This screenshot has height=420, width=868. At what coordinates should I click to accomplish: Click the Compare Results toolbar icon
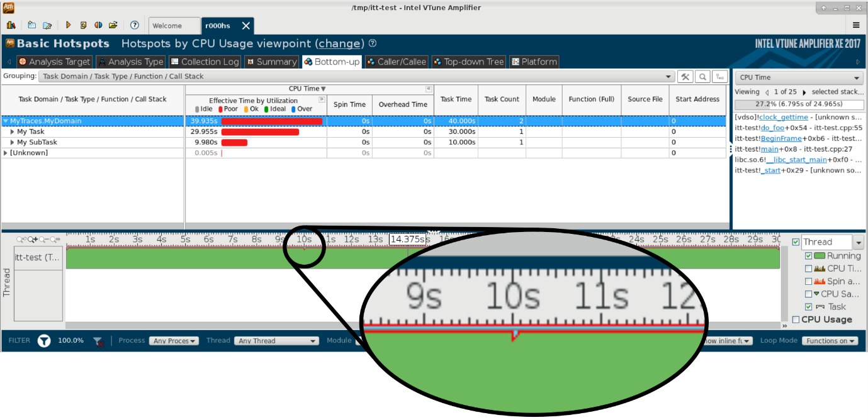coord(98,25)
